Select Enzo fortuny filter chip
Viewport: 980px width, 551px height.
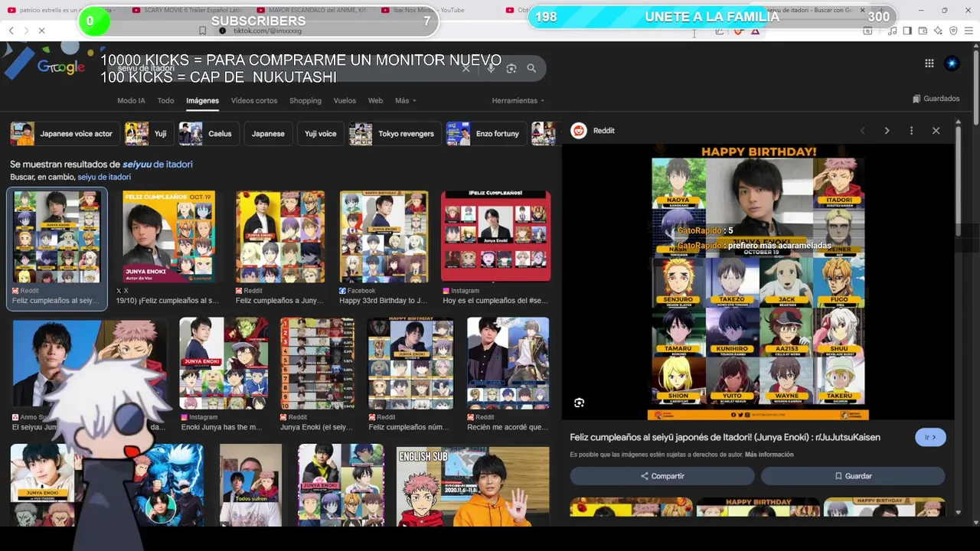pos(486,133)
